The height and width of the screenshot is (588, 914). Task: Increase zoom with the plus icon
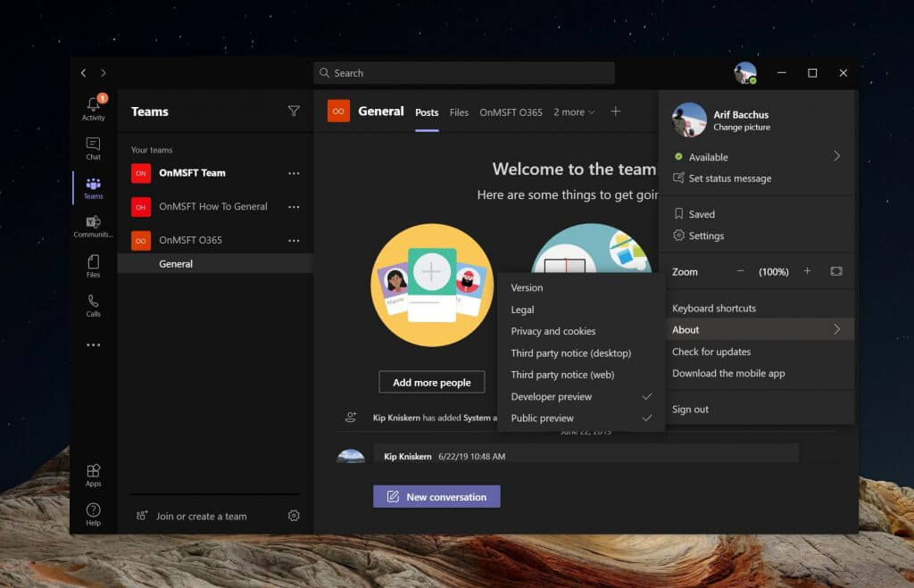[x=807, y=271]
